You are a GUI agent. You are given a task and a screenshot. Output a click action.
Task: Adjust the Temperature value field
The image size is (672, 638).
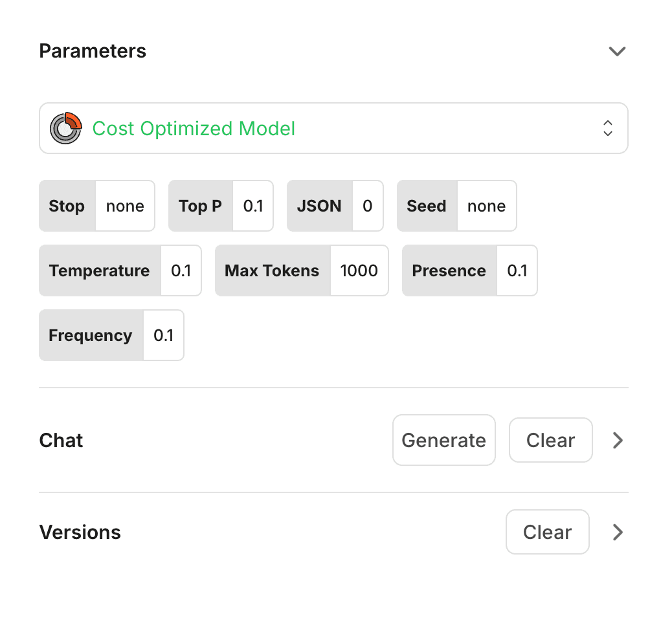[x=181, y=271]
